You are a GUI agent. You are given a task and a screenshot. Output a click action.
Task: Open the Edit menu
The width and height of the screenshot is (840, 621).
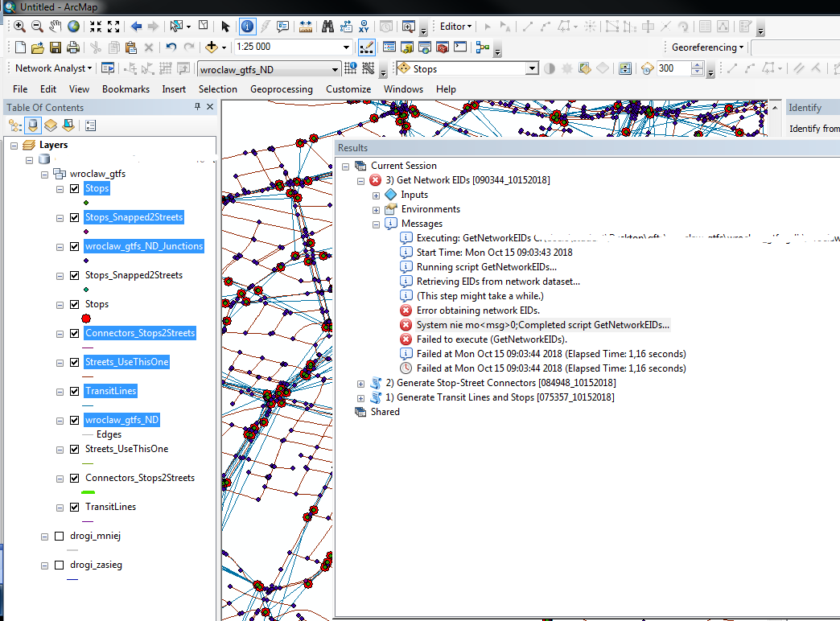(48, 89)
